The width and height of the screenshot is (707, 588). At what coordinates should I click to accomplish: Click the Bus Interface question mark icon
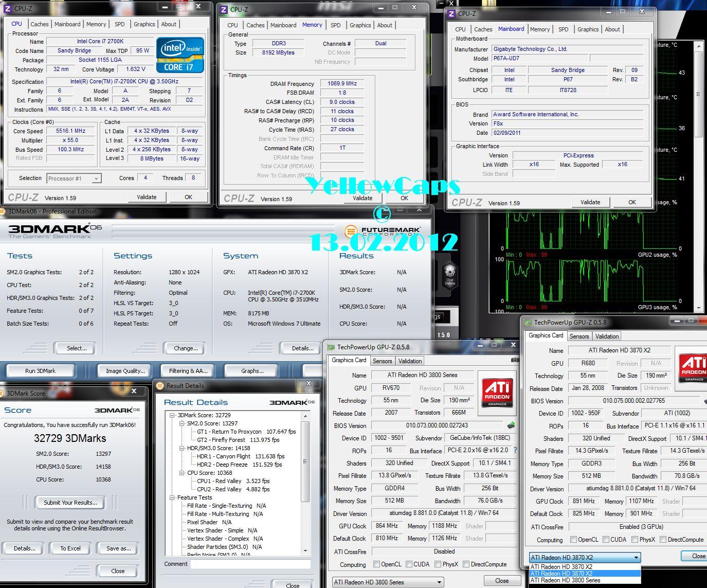515,450
